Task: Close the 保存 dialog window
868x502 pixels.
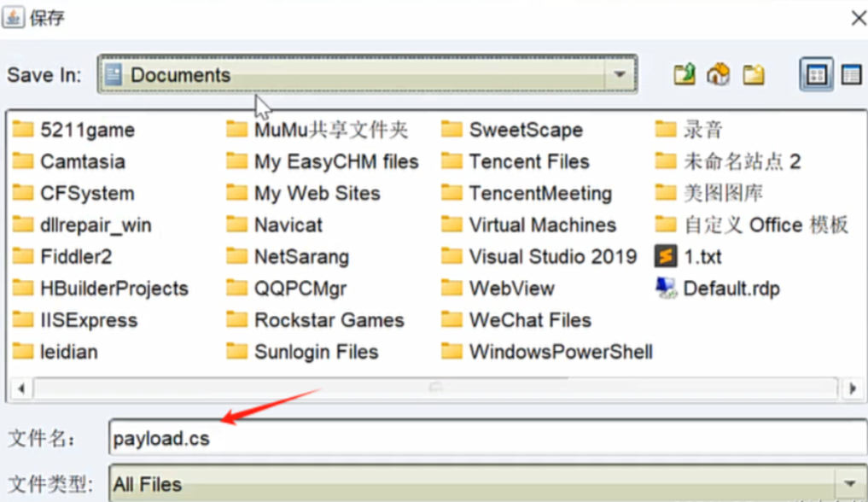Action: click(x=858, y=18)
